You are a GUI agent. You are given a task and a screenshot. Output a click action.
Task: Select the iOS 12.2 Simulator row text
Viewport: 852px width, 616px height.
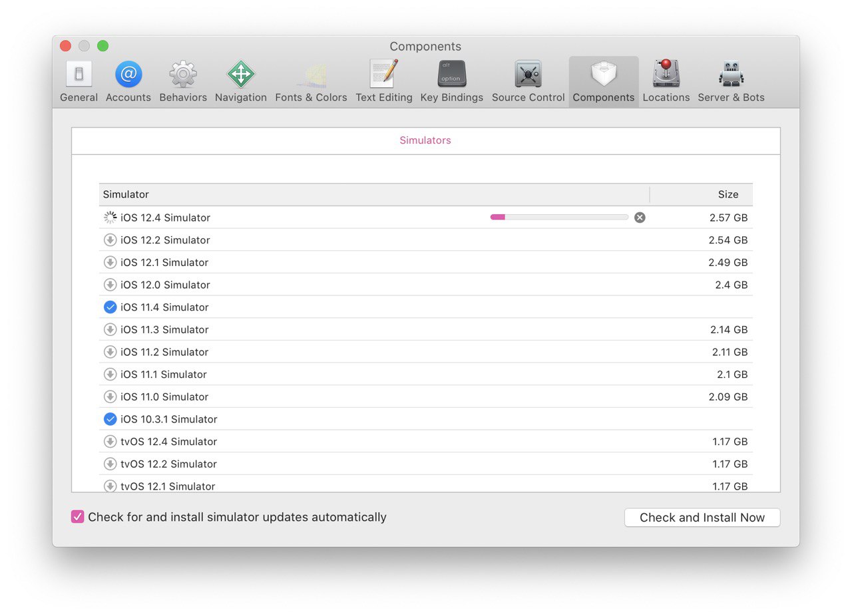[165, 240]
